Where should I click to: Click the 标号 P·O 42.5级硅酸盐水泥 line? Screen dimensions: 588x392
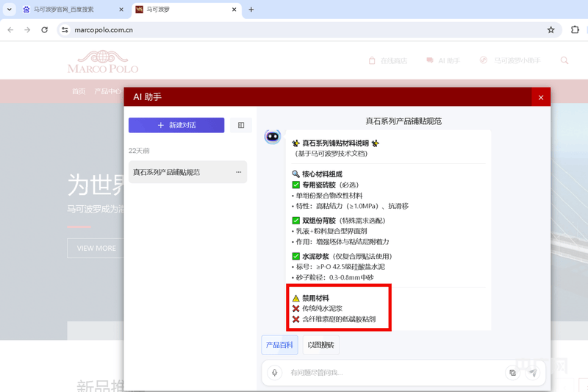click(x=338, y=267)
